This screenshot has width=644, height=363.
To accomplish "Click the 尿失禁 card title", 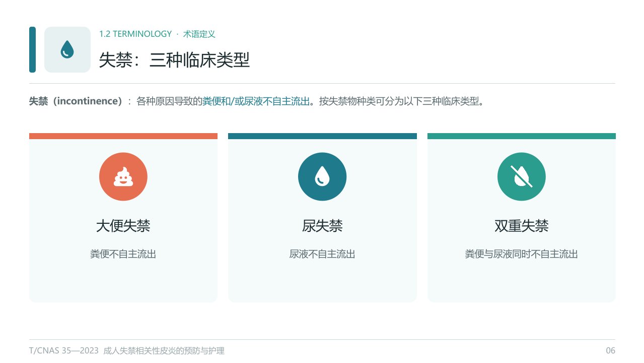I will point(322,225).
